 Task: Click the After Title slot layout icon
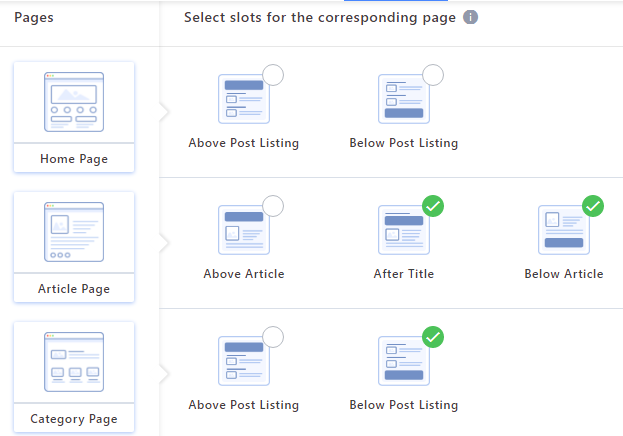[404, 230]
